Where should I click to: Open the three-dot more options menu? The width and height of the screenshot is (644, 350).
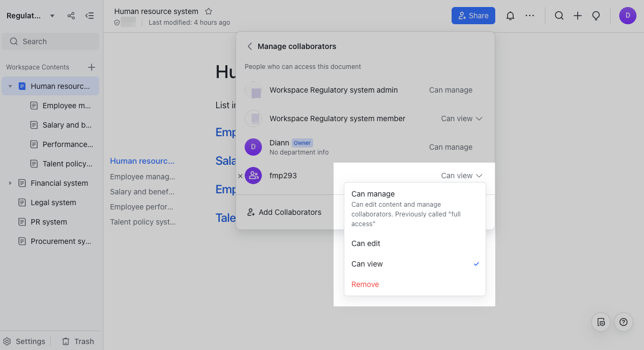pyautogui.click(x=530, y=16)
